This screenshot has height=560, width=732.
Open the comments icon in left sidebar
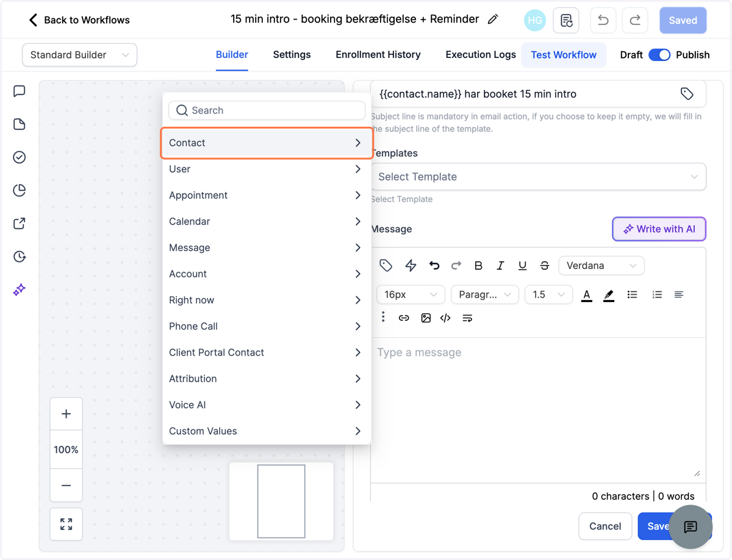click(20, 92)
